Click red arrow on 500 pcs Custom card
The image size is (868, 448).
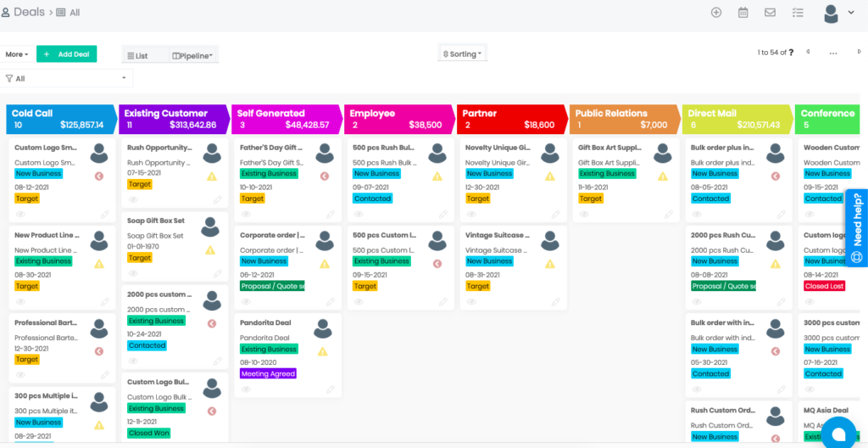click(437, 264)
